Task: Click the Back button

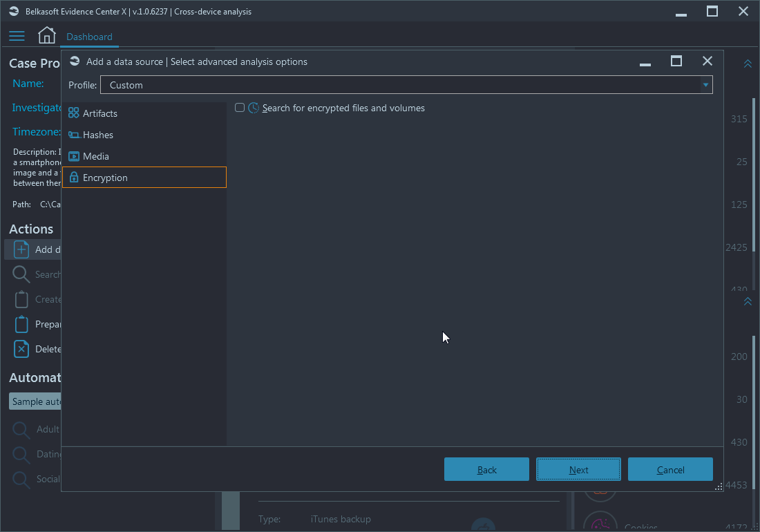Action: coord(486,469)
